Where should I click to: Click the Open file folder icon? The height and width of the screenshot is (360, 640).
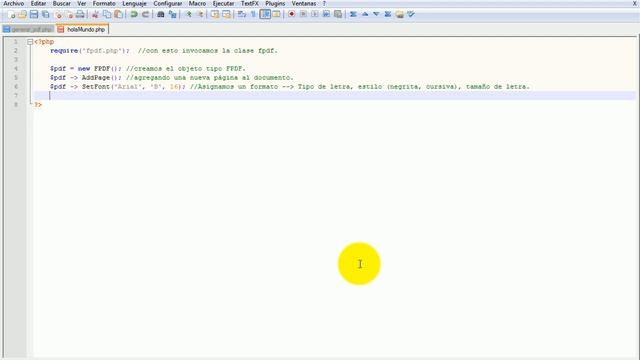point(22,15)
